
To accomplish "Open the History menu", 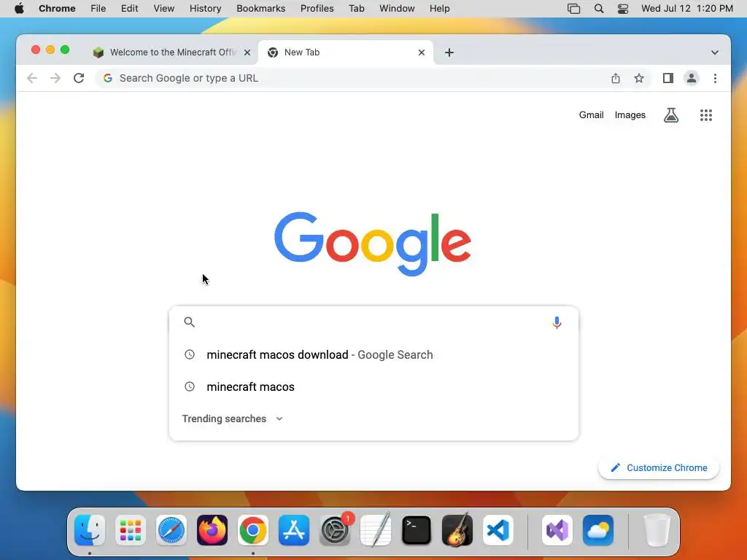I will pos(205,9).
